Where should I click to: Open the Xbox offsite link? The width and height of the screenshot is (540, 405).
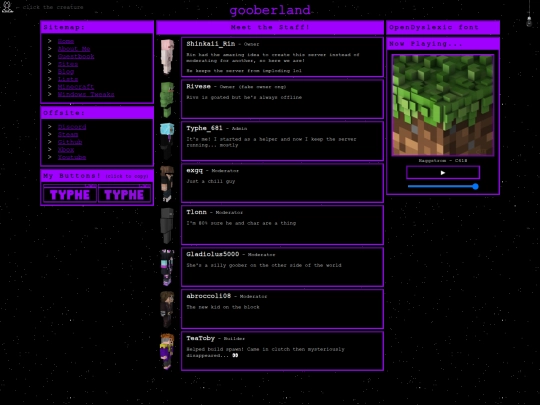click(66, 149)
